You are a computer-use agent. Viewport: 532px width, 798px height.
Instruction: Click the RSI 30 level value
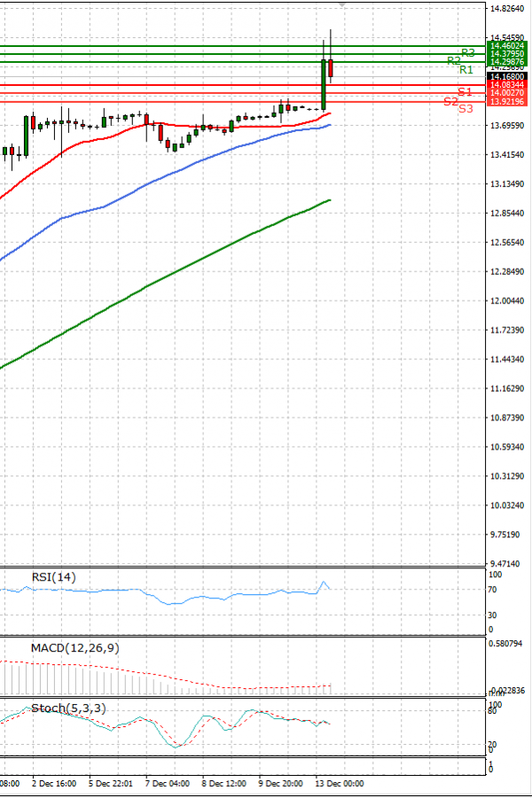pyautogui.click(x=492, y=615)
